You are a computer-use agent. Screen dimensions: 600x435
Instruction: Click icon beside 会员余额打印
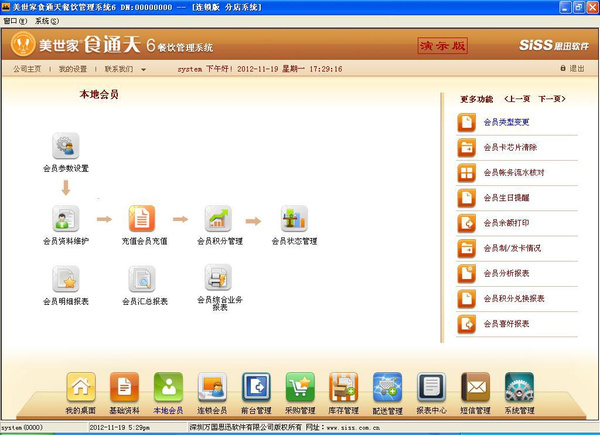466,223
